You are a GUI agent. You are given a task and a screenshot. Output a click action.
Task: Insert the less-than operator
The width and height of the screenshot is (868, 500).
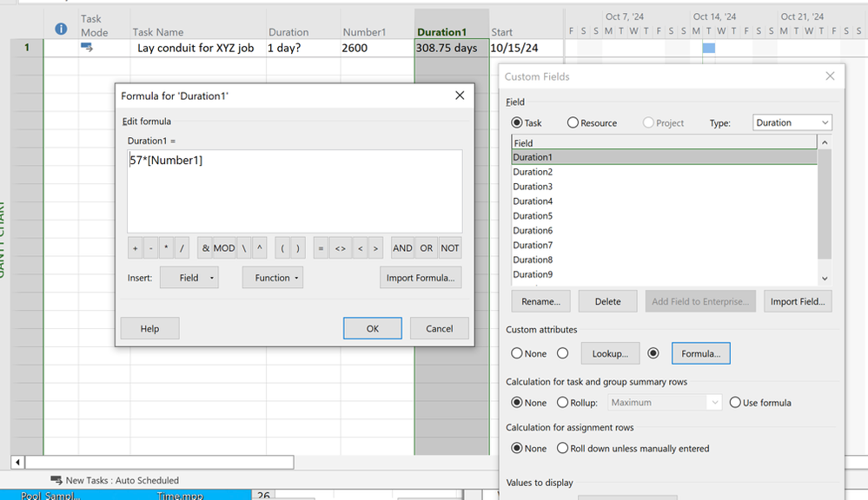(361, 248)
